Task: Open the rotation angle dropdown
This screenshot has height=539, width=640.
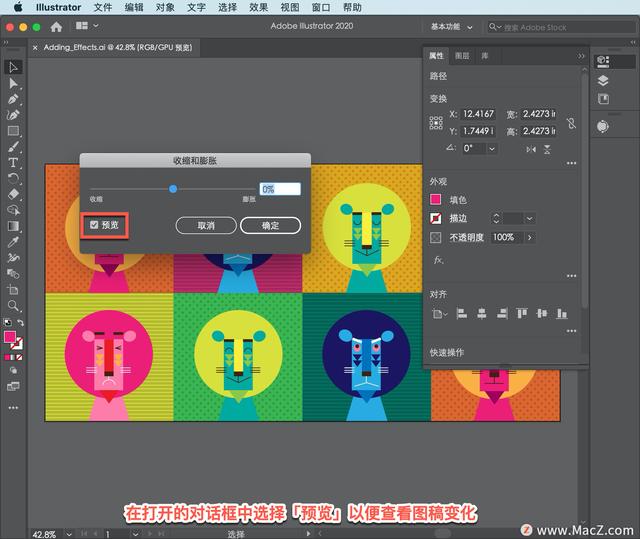Action: pos(492,148)
